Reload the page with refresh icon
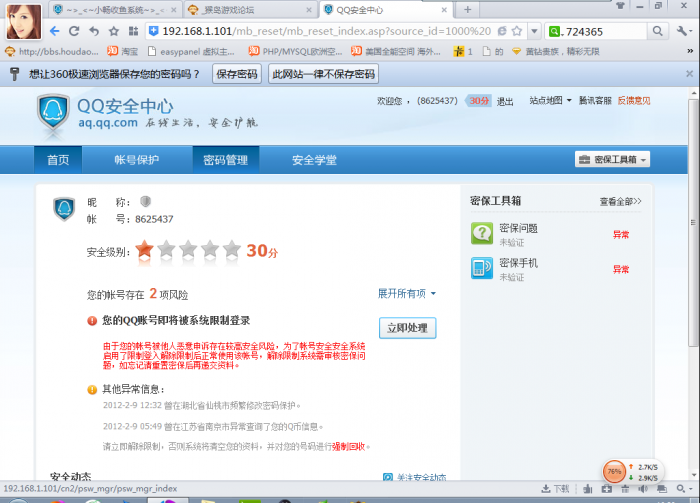Screen dimensions: 700x503 pyautogui.click(x=74, y=31)
